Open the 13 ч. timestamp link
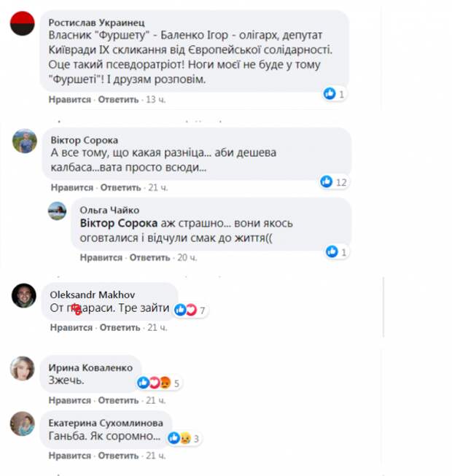The width and height of the screenshot is (452, 476). (x=156, y=100)
